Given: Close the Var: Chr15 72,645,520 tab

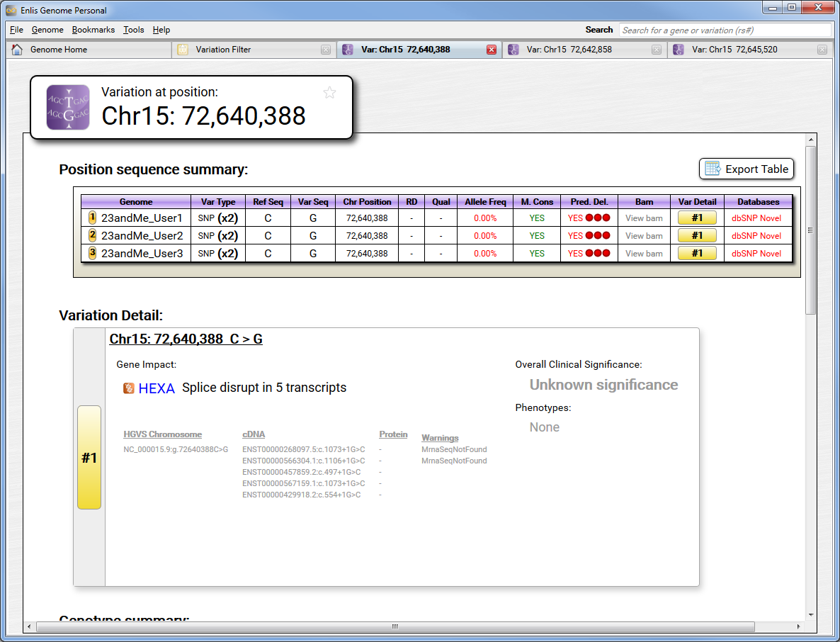Looking at the screenshot, I should coord(822,50).
